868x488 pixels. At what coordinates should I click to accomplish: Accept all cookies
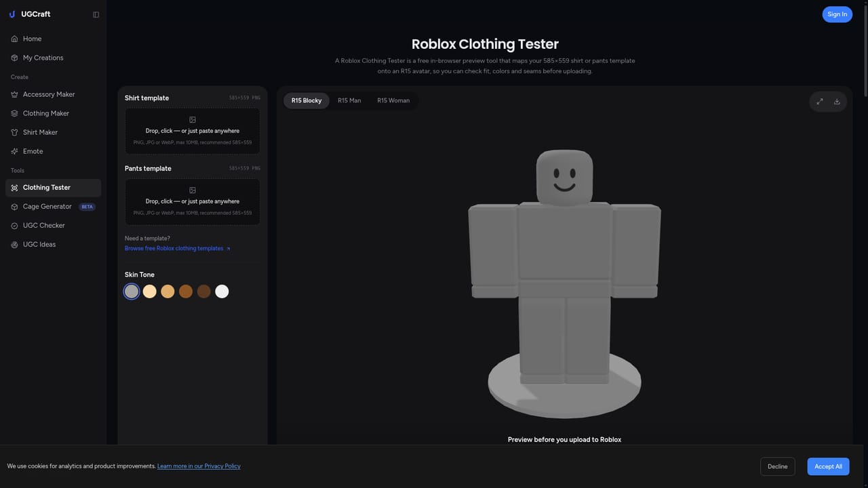coord(828,466)
